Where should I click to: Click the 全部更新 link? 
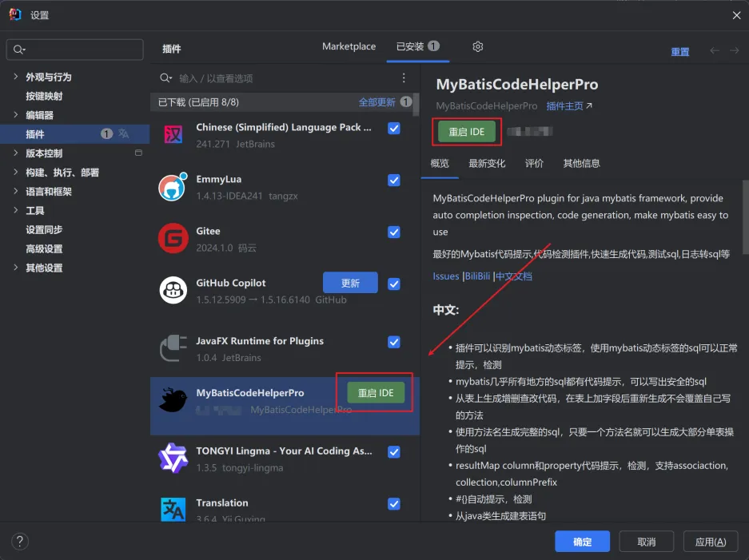pos(376,102)
